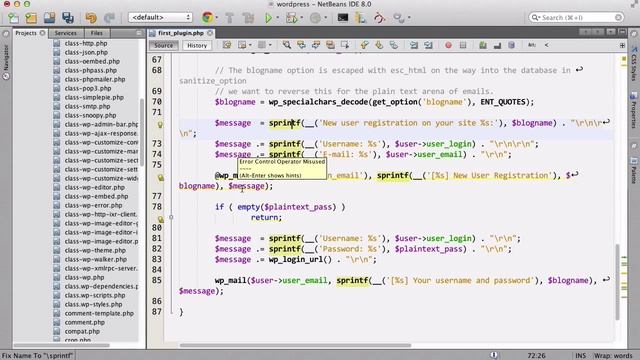Click the Last Edit icon
This screenshot has width=640, height=360.
227,45
